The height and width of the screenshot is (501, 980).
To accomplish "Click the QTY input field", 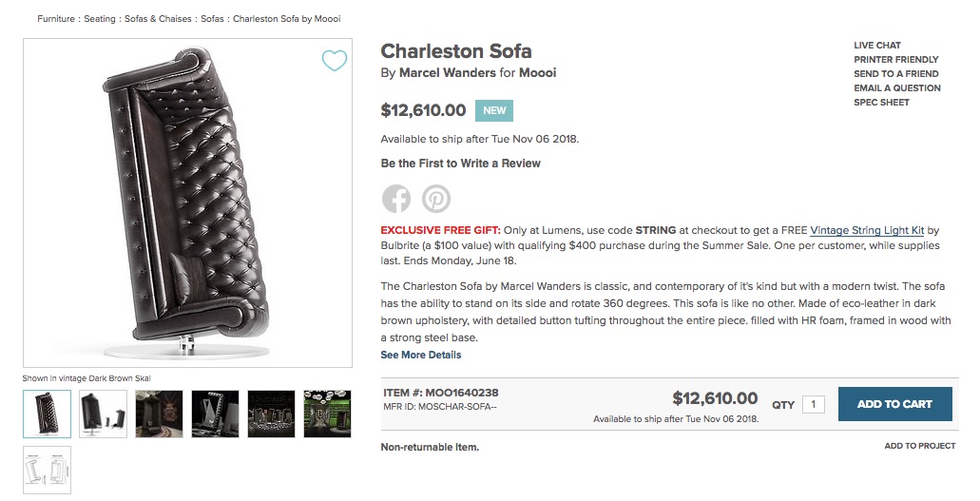I will point(813,404).
